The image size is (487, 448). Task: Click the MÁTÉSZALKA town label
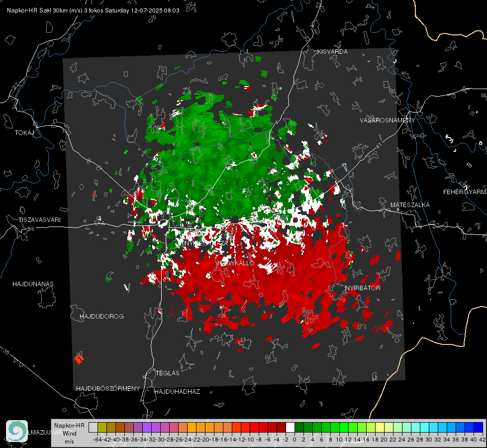click(410, 205)
